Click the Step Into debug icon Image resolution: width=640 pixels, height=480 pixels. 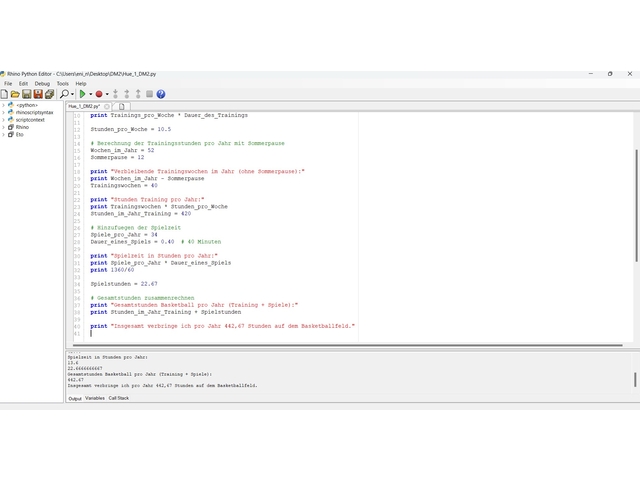(x=116, y=94)
